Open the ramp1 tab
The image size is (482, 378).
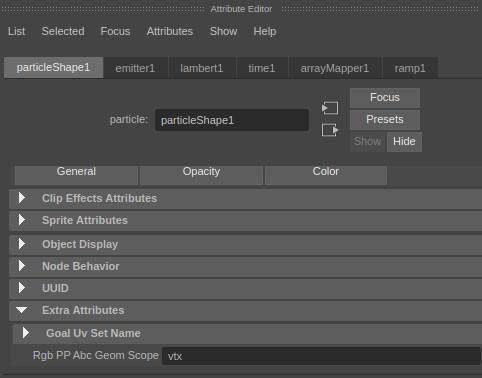pos(410,68)
